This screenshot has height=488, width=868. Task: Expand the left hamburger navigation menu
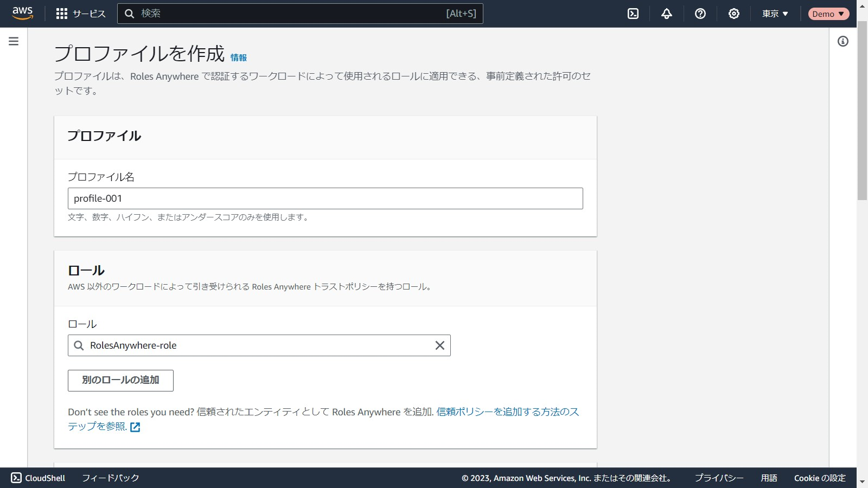click(14, 41)
